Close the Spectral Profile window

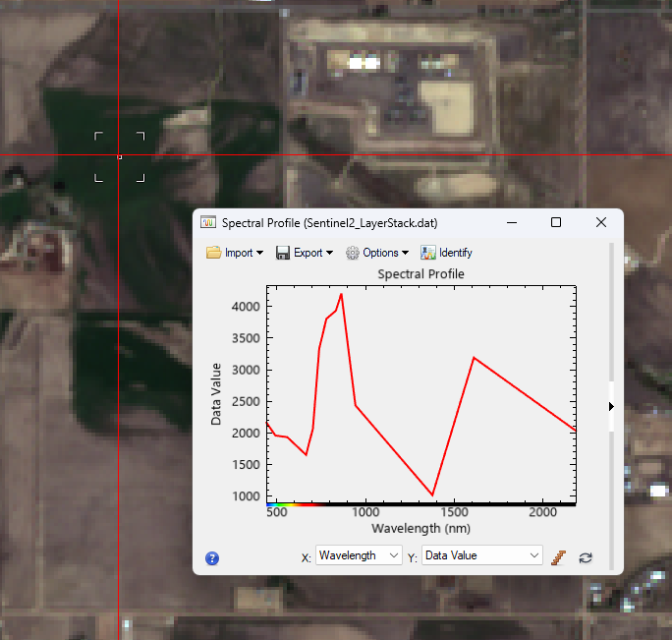pyautogui.click(x=601, y=223)
